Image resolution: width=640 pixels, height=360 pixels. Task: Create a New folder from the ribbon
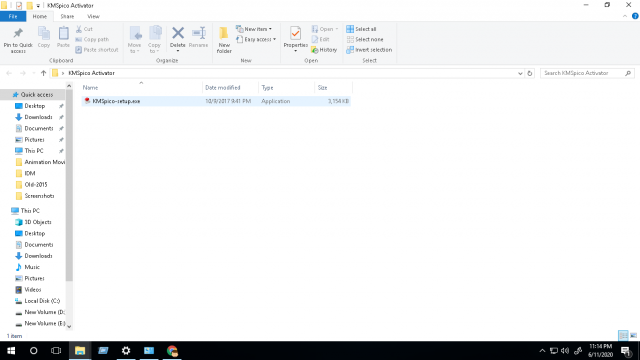pos(224,40)
